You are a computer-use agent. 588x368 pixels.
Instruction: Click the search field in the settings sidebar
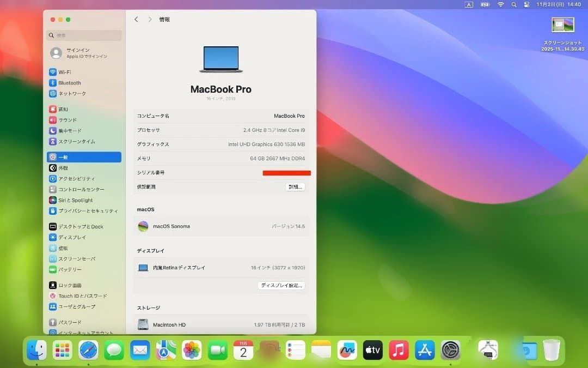(83, 35)
